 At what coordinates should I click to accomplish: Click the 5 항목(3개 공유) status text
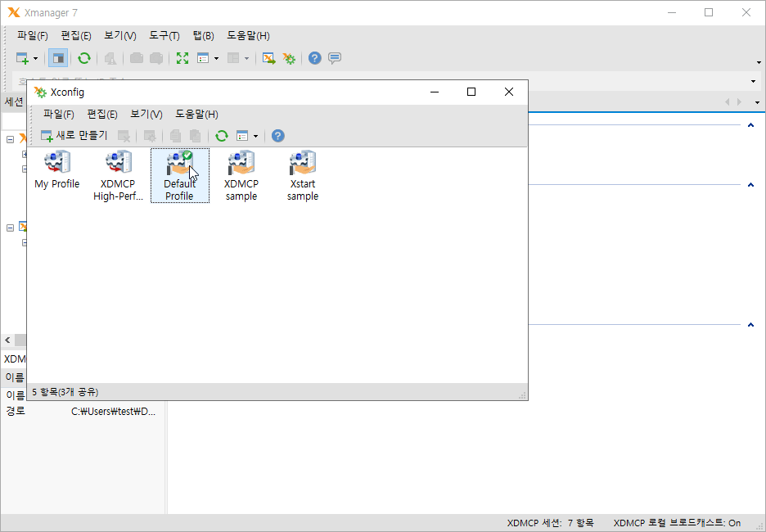[65, 392]
